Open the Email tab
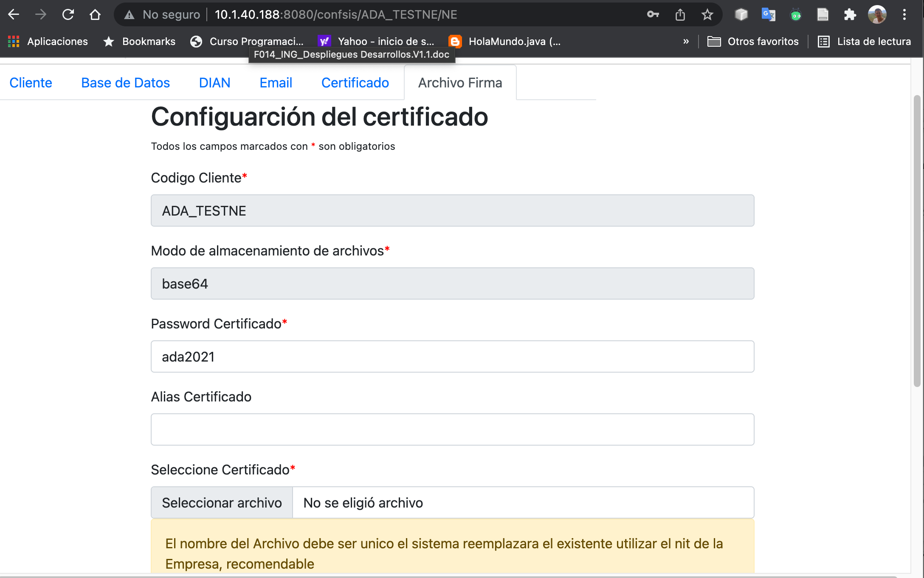This screenshot has height=578, width=924. coord(276,82)
